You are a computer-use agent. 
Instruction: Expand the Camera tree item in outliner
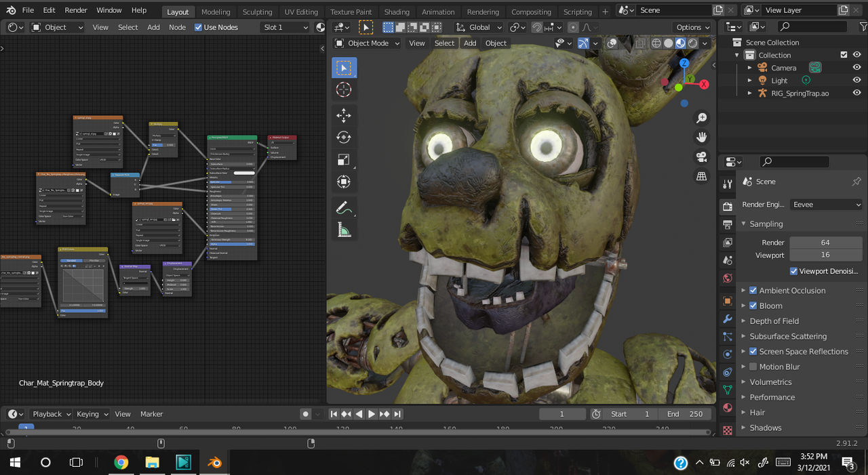pyautogui.click(x=749, y=68)
